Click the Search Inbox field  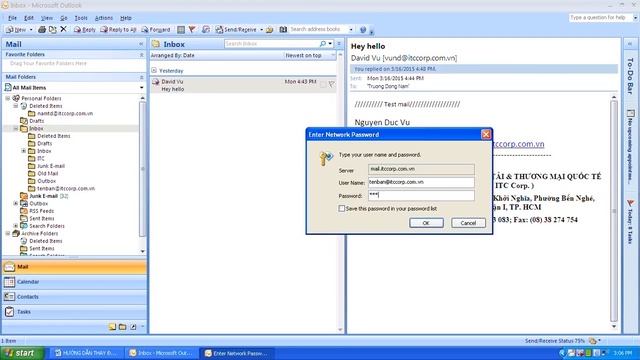pyautogui.click(x=271, y=44)
